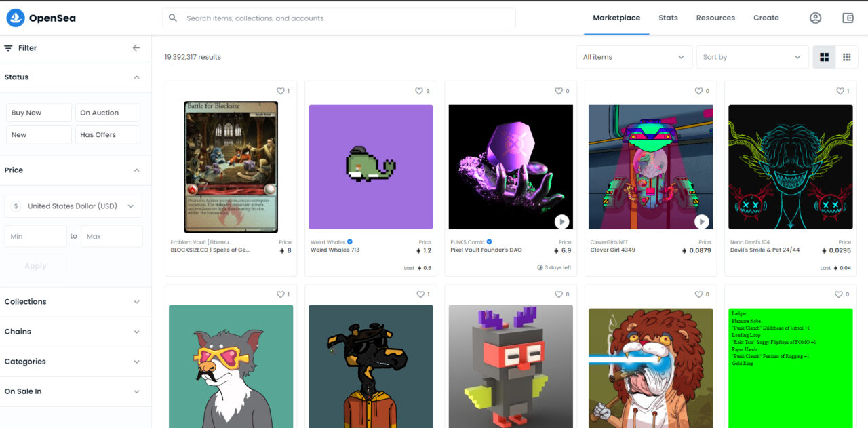Viewport: 868px width, 428px height.
Task: Open the account profile icon
Action: pyautogui.click(x=815, y=18)
